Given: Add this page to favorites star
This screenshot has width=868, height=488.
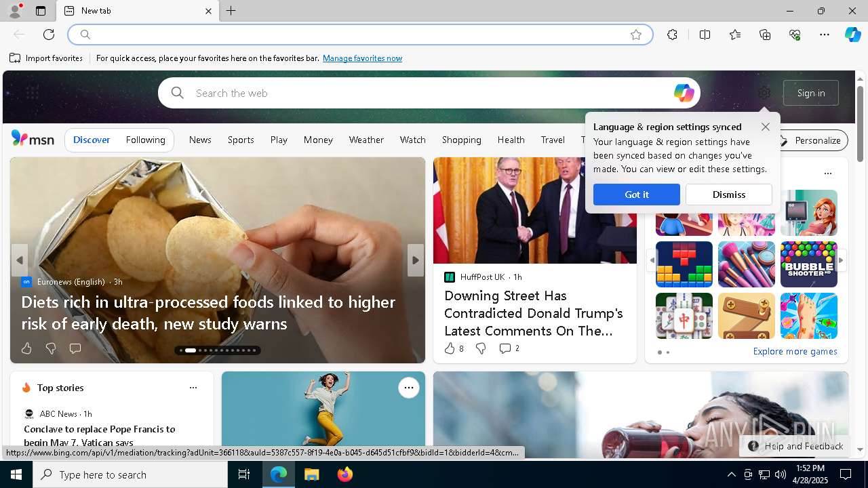Looking at the screenshot, I should 636,35.
